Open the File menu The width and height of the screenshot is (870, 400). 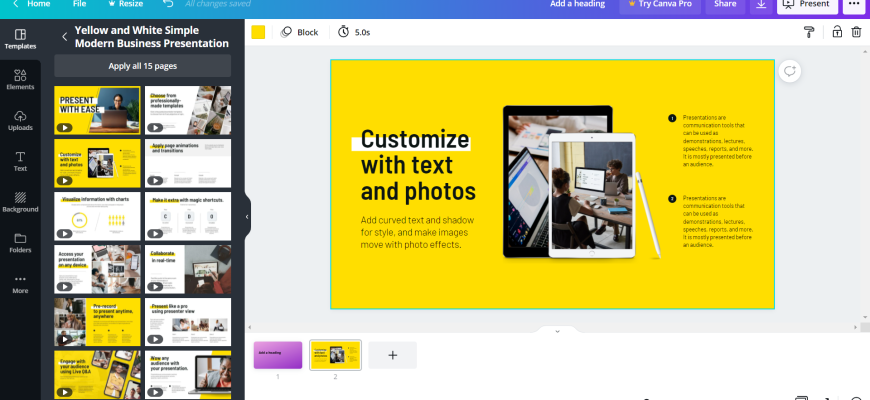tap(79, 5)
